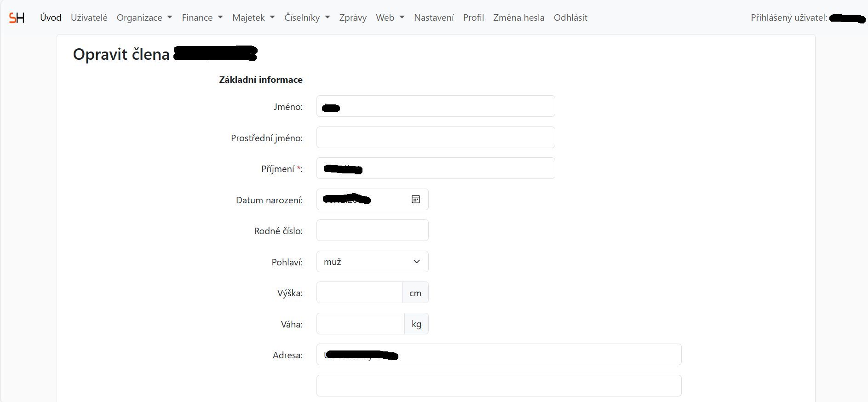Click the Změna hesla link

click(518, 17)
